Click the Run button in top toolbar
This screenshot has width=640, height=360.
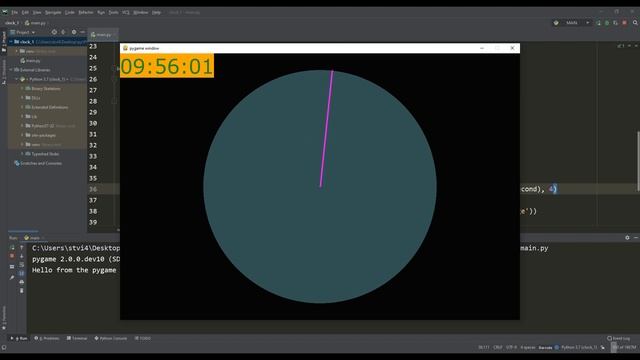coord(598,23)
